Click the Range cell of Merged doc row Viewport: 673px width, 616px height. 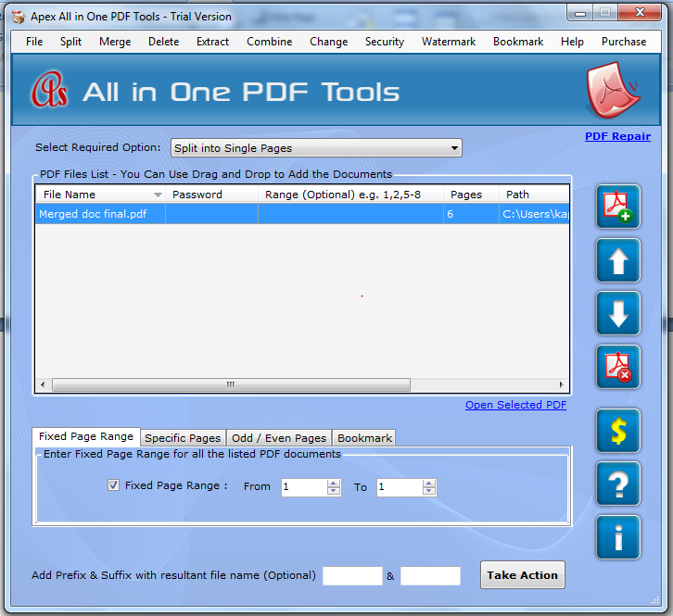(350, 214)
